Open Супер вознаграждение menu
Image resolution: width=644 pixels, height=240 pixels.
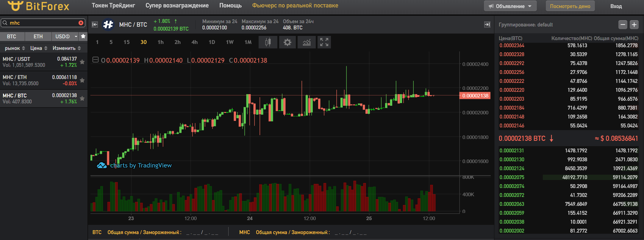(177, 5)
